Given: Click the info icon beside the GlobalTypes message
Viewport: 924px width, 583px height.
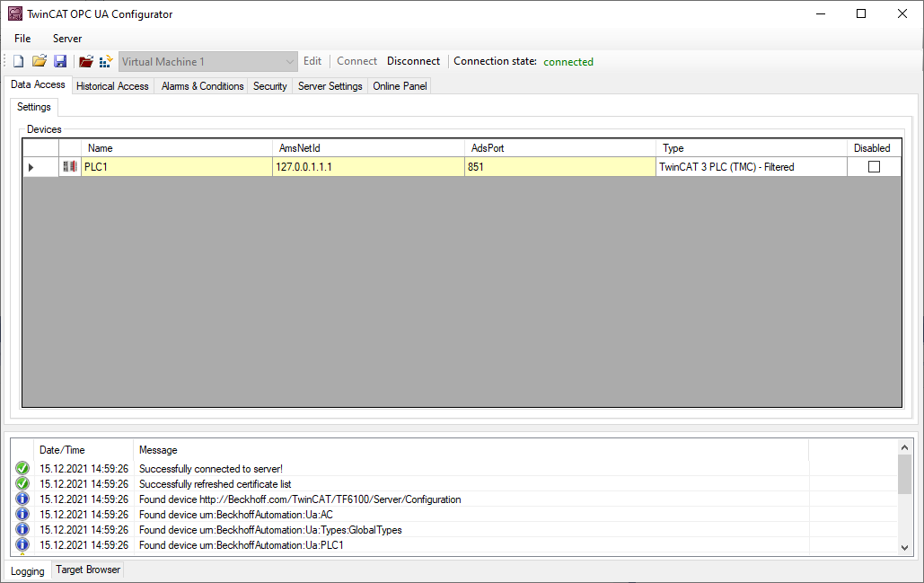Looking at the screenshot, I should pyautogui.click(x=22, y=530).
